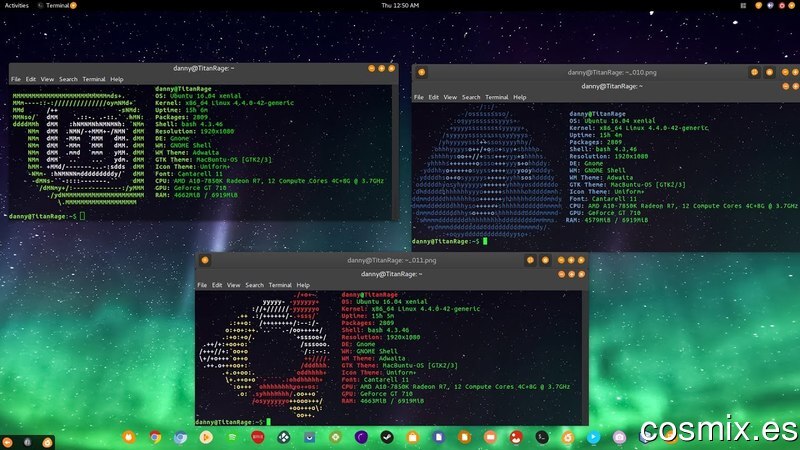This screenshot has height=450, width=800.
Task: Launch Google Chrome from the dock
Action: (155, 437)
